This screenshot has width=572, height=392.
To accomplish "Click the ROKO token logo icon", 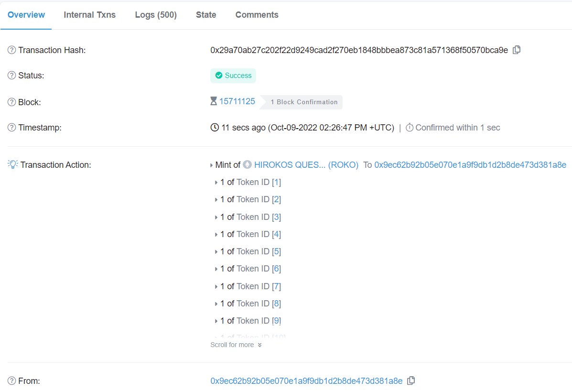I will click(x=248, y=164).
